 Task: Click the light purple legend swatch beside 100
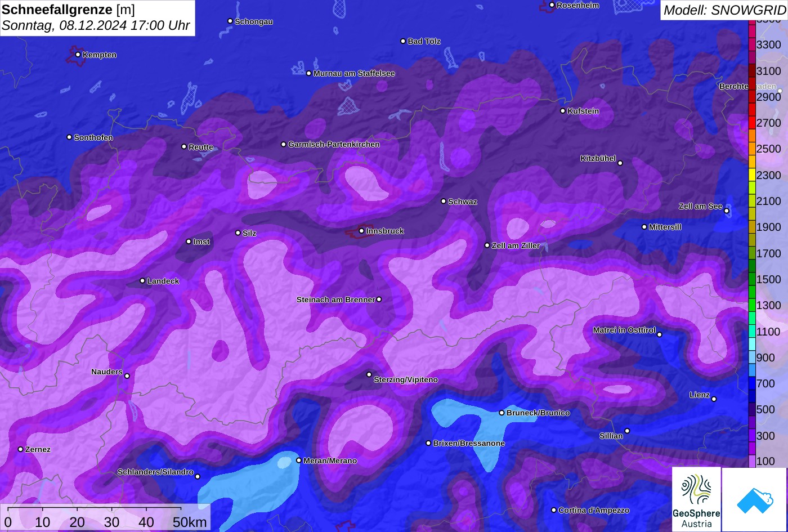click(x=752, y=461)
